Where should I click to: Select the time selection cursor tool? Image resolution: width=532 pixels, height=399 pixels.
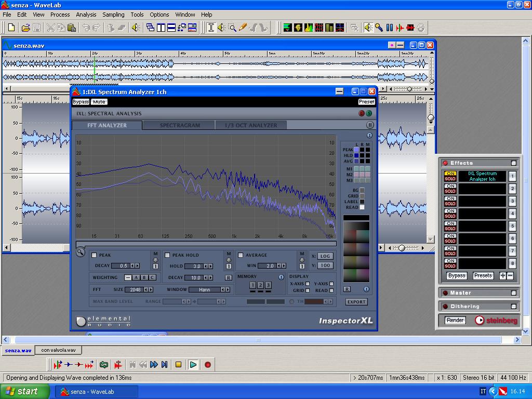[x=211, y=28]
